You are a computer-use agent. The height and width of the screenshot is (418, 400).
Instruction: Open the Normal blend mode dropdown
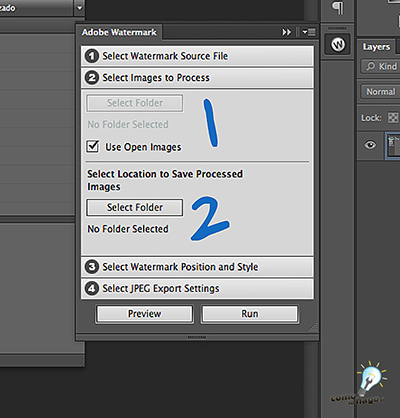click(380, 91)
